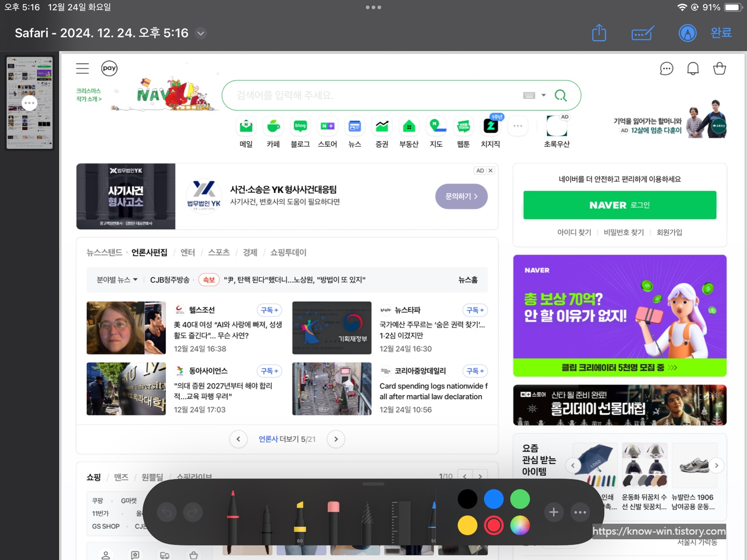Open the 크리스마스 작가소개 link
747x560 pixels.
89,95
